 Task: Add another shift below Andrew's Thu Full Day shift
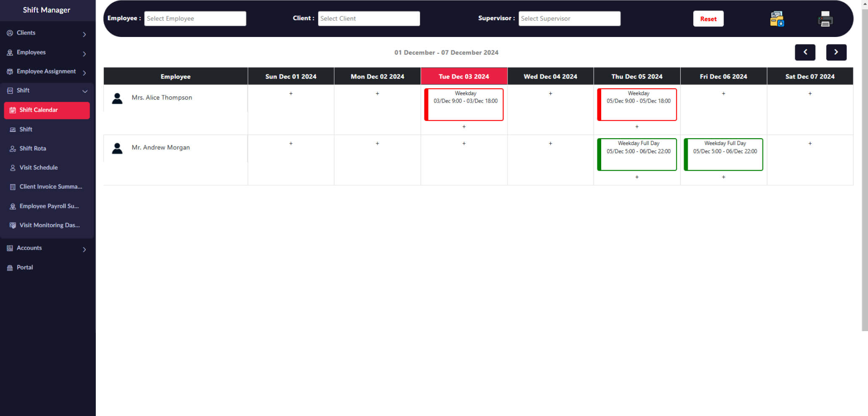(x=637, y=177)
